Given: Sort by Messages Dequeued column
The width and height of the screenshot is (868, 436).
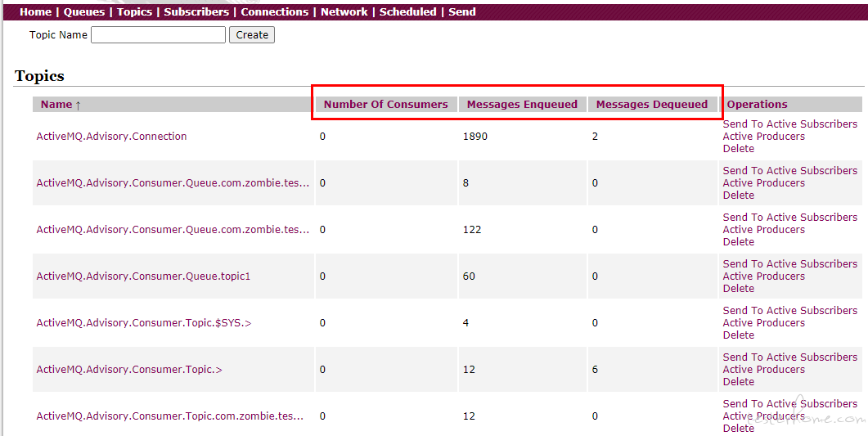Looking at the screenshot, I should pos(651,104).
